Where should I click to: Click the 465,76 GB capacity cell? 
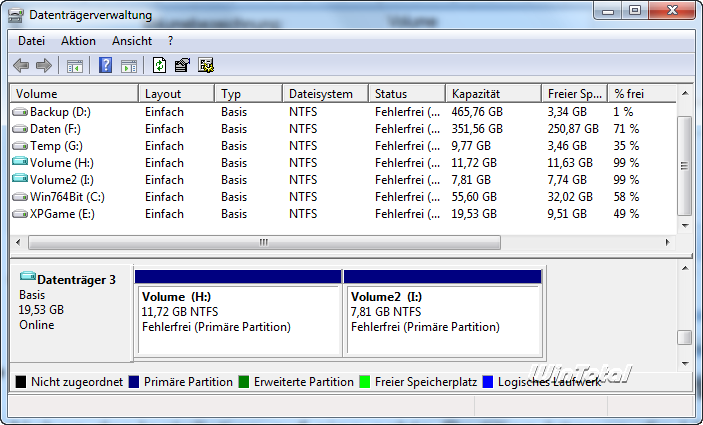coord(477,112)
